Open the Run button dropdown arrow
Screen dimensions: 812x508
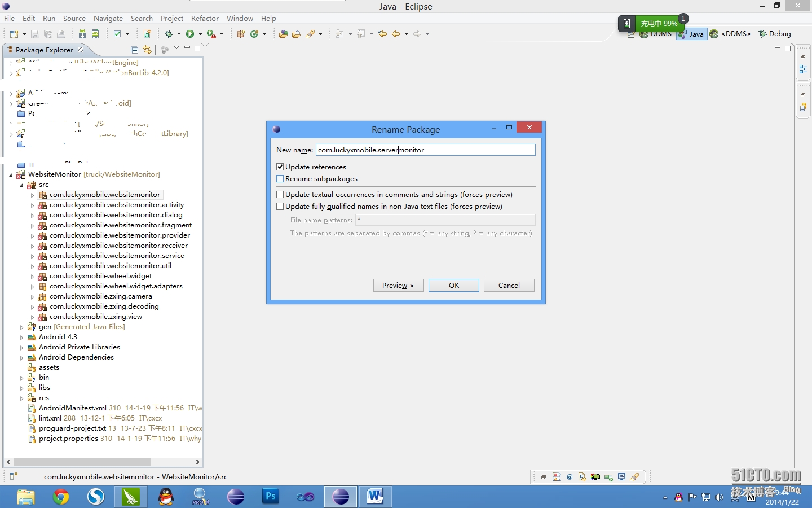(x=200, y=34)
